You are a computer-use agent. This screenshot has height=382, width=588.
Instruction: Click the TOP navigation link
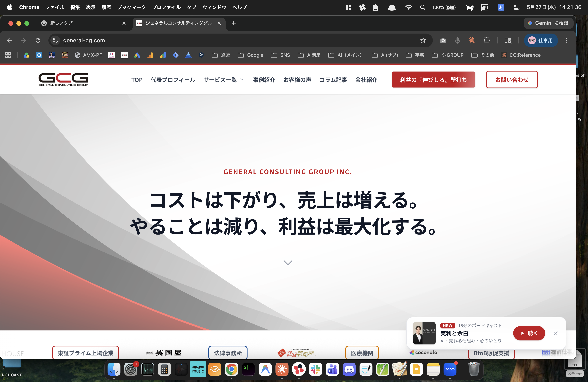137,80
